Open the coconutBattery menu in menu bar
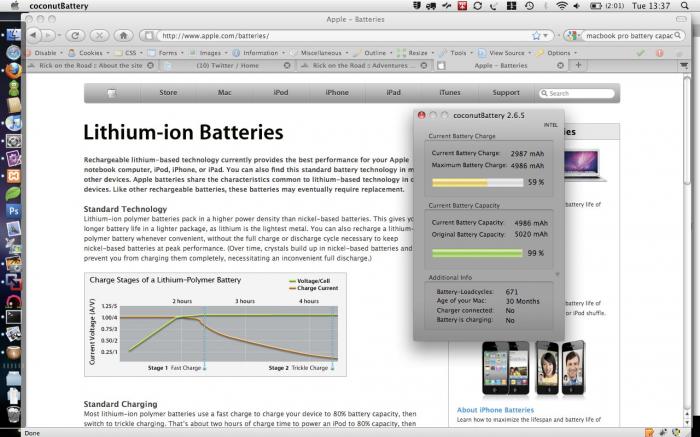This screenshot has width=700, height=437. click(x=58, y=6)
